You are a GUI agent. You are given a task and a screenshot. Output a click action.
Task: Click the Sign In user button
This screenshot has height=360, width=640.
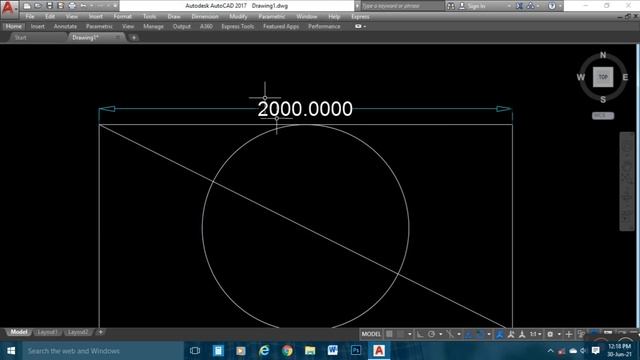coord(473,6)
